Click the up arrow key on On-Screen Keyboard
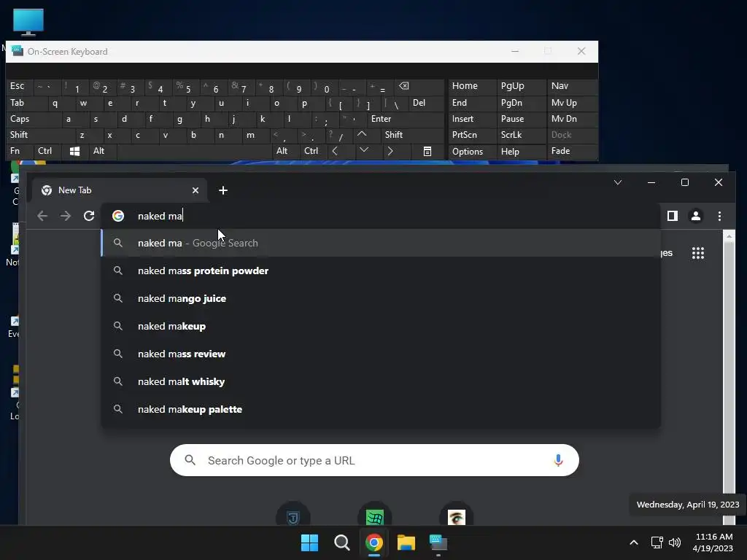 362,135
